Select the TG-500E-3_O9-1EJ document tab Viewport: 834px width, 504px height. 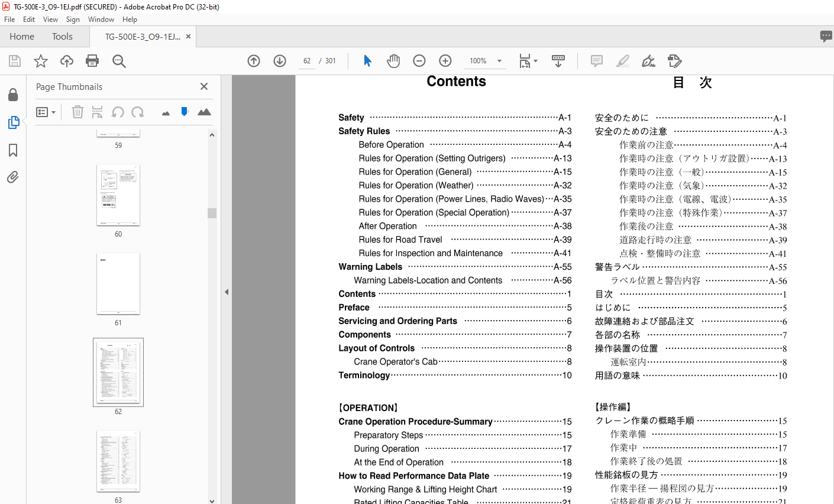click(143, 37)
